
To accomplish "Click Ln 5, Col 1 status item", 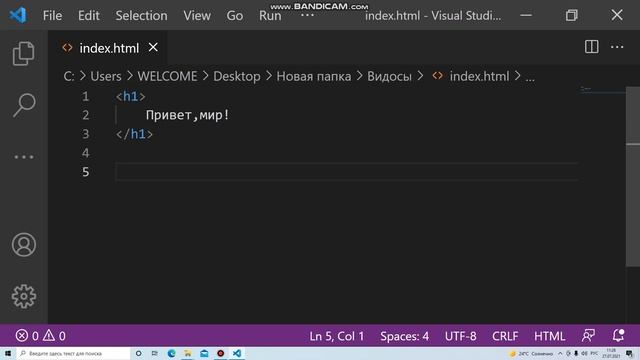I will click(x=336, y=336).
